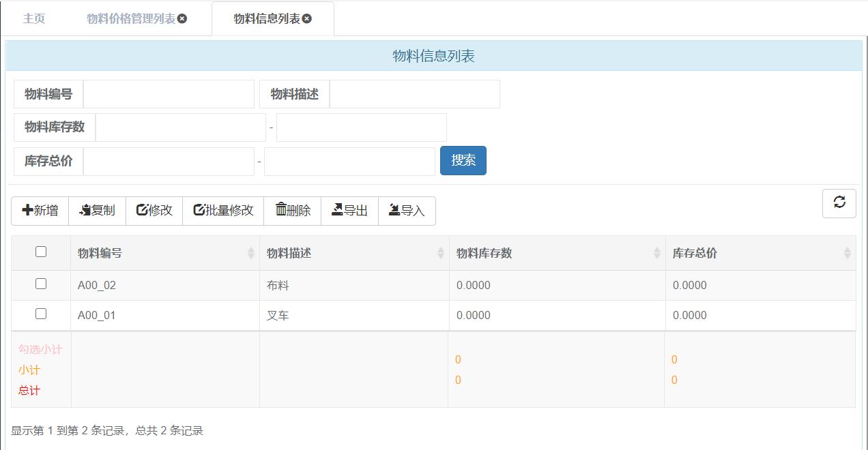Close the 物料信息列表 tab

click(307, 18)
